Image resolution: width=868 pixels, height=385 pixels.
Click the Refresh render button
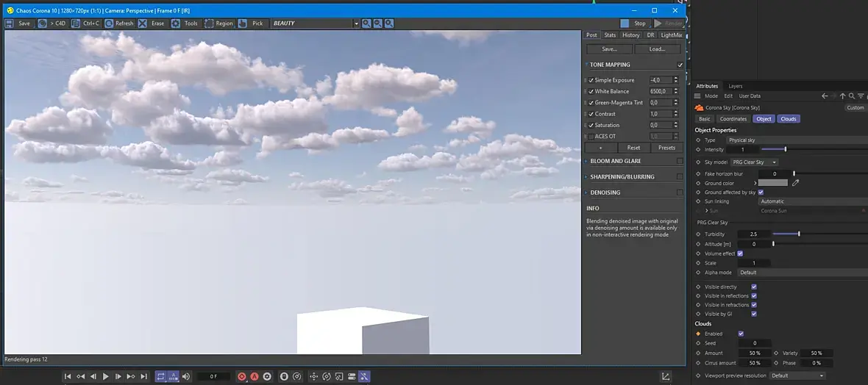coord(119,24)
